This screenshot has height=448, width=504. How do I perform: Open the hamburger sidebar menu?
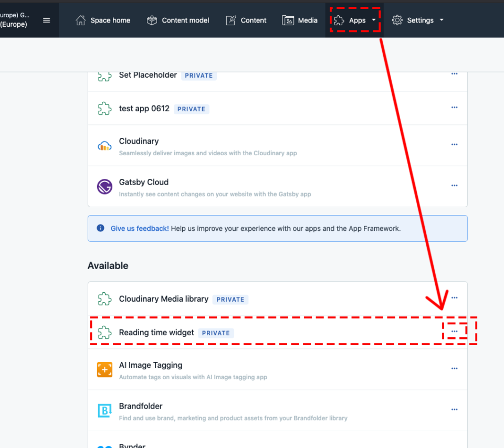pyautogui.click(x=47, y=20)
